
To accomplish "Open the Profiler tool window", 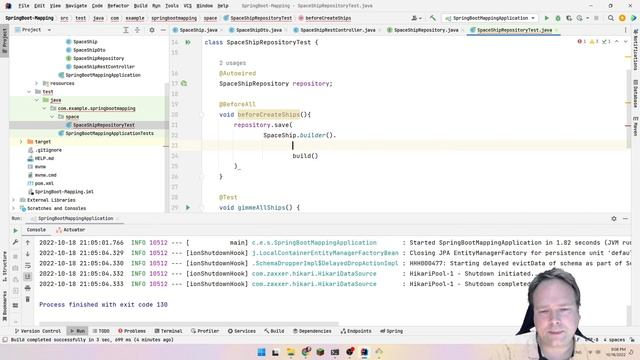I will 205,331.
